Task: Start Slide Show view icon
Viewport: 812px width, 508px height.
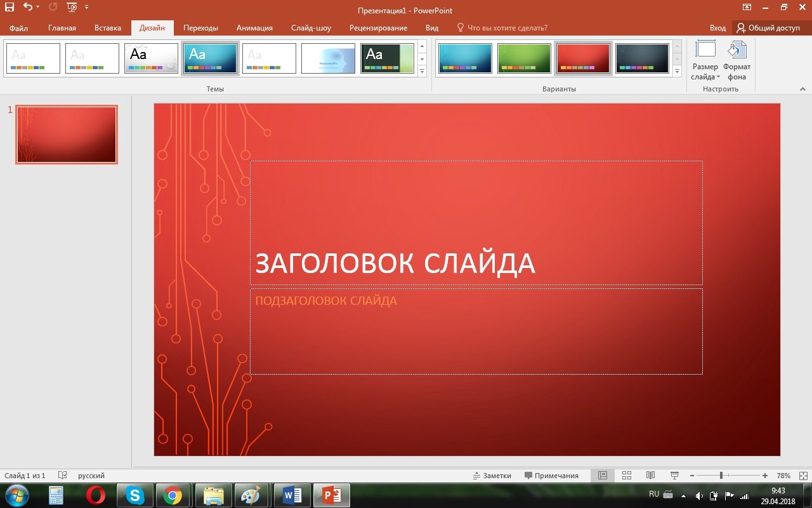Action: (x=674, y=476)
